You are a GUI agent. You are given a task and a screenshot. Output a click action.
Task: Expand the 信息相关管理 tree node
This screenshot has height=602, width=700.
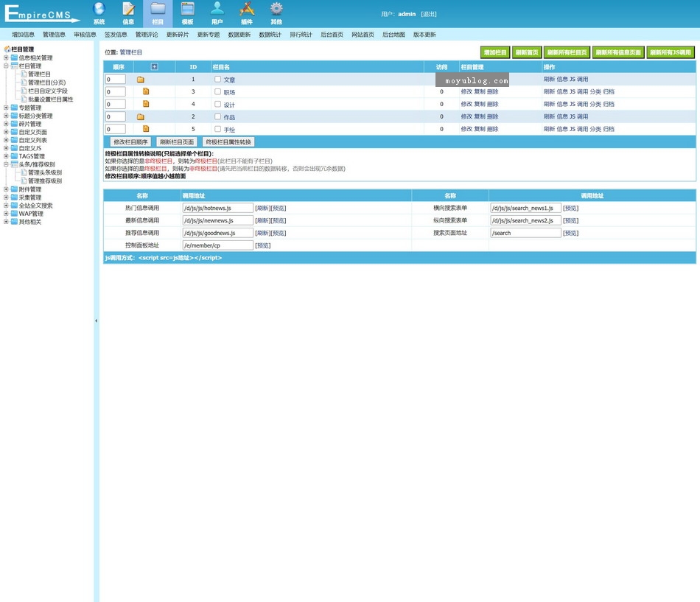click(6, 57)
